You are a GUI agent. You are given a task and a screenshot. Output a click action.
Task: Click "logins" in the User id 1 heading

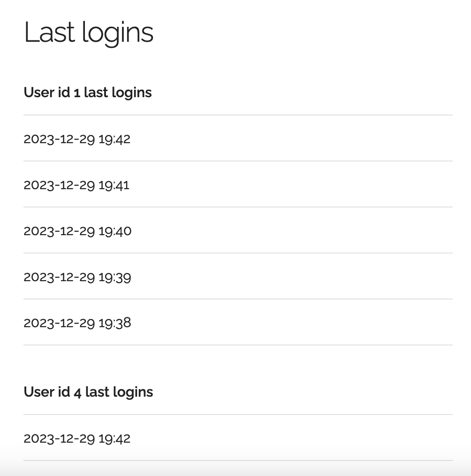pos(132,93)
